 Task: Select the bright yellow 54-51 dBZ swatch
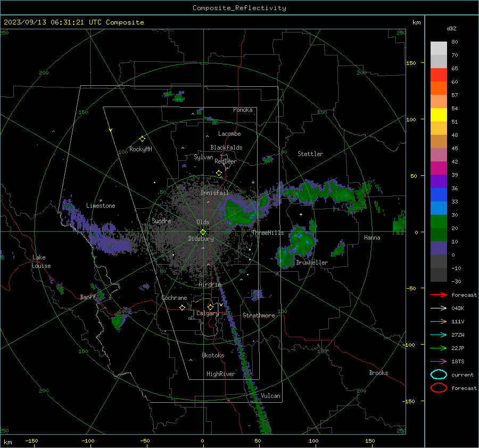(x=439, y=115)
